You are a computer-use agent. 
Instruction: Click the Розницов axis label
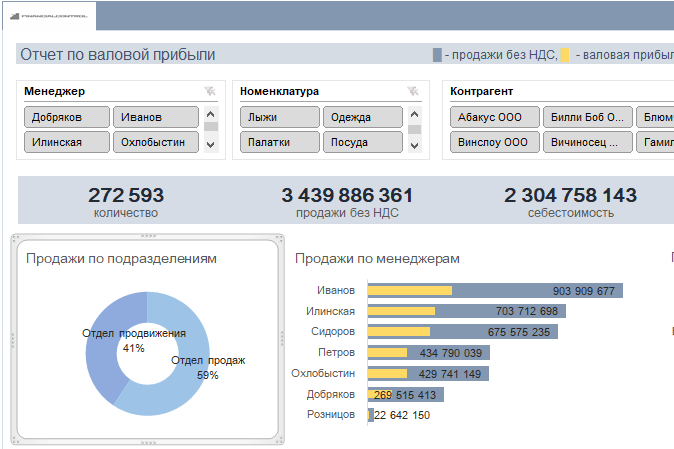tap(331, 415)
